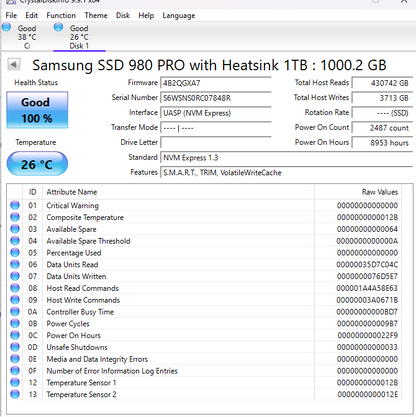Click the status icon for Number of Error Information Log Entries

click(x=15, y=371)
